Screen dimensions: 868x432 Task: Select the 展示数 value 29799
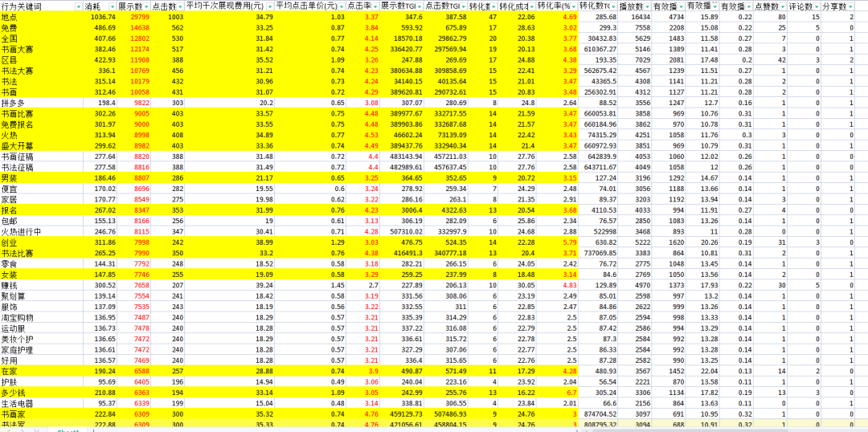pyautogui.click(x=134, y=18)
